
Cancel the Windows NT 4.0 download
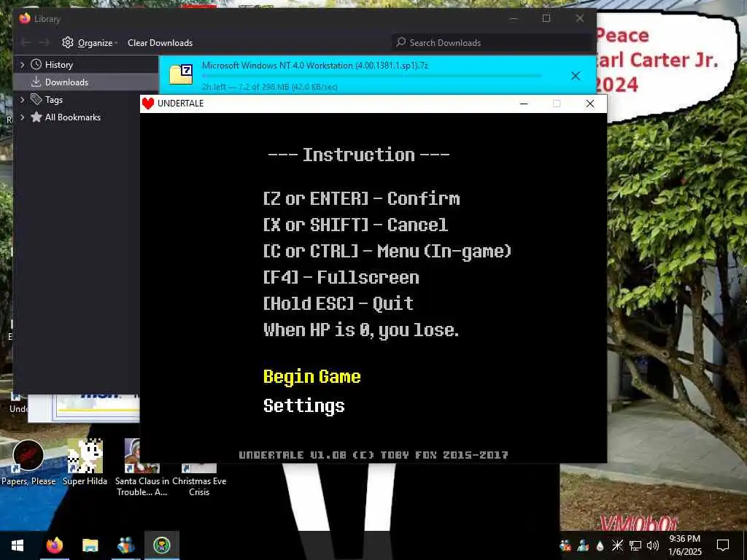tap(576, 76)
